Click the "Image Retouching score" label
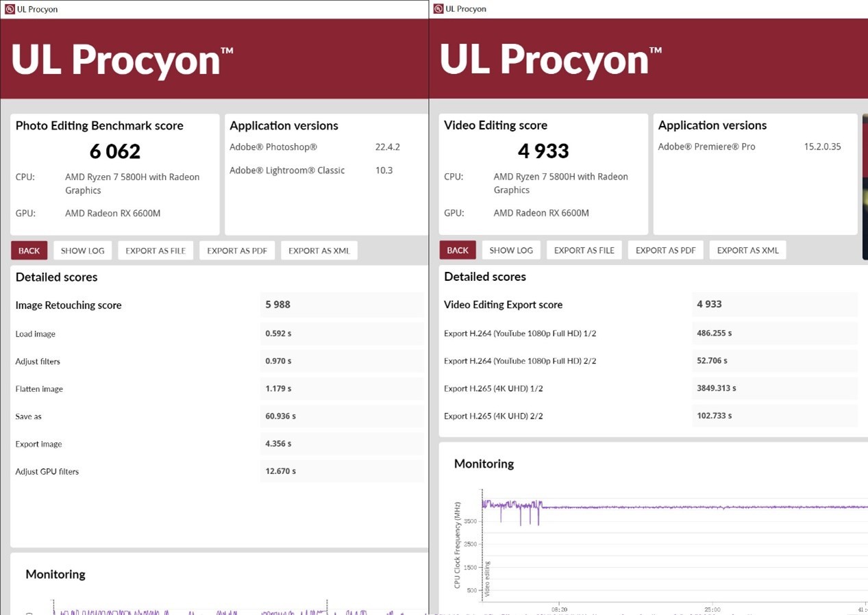This screenshot has height=615, width=868. click(x=69, y=305)
